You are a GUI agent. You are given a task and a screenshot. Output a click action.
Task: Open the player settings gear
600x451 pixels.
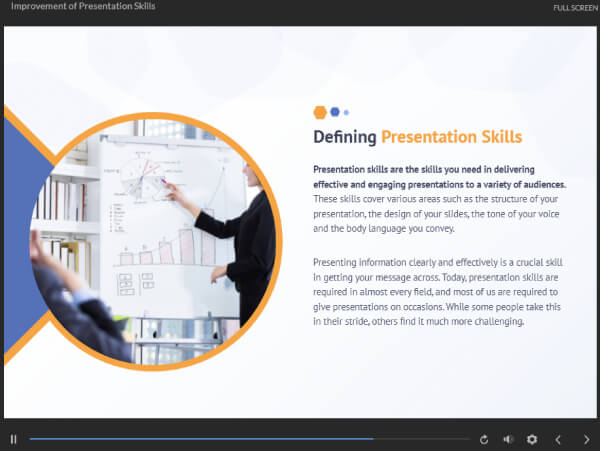532,439
